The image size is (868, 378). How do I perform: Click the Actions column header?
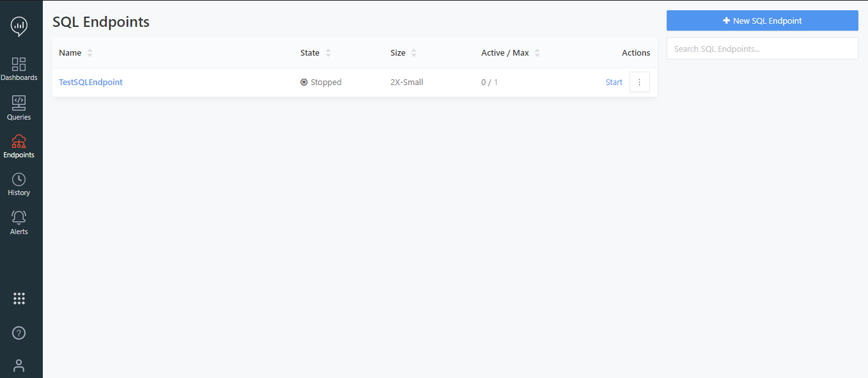point(636,52)
